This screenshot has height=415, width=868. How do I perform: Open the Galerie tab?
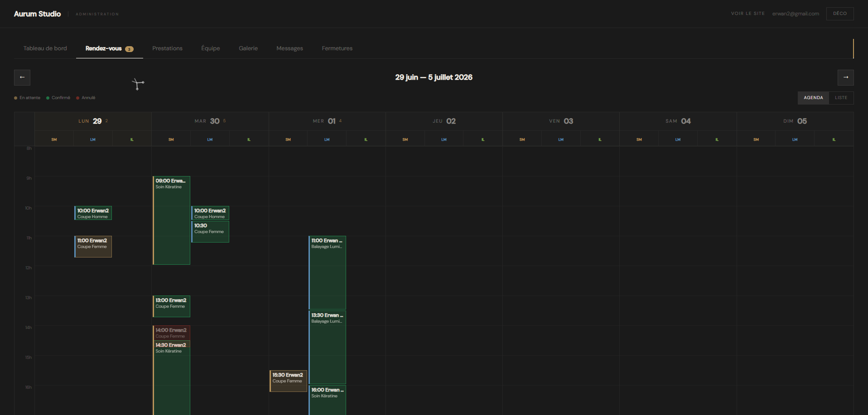[248, 48]
